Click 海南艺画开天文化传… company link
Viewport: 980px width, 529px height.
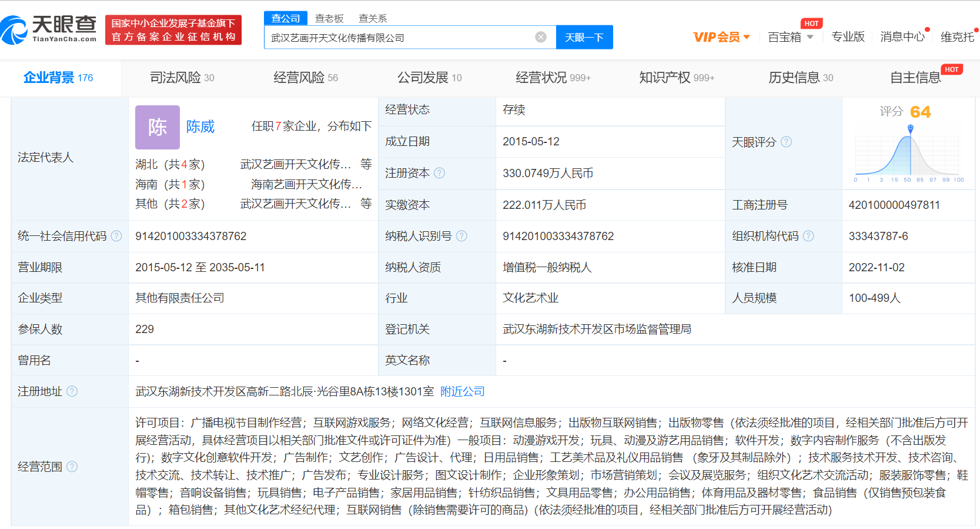[x=306, y=184]
